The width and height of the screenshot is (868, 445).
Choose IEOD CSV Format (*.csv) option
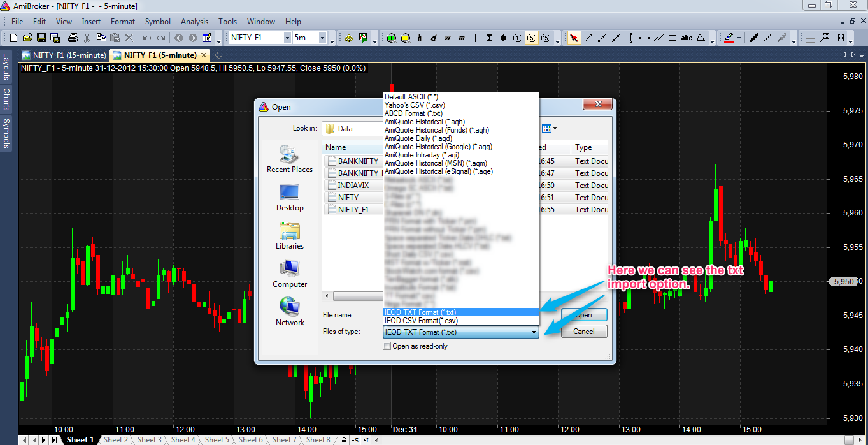click(x=461, y=321)
